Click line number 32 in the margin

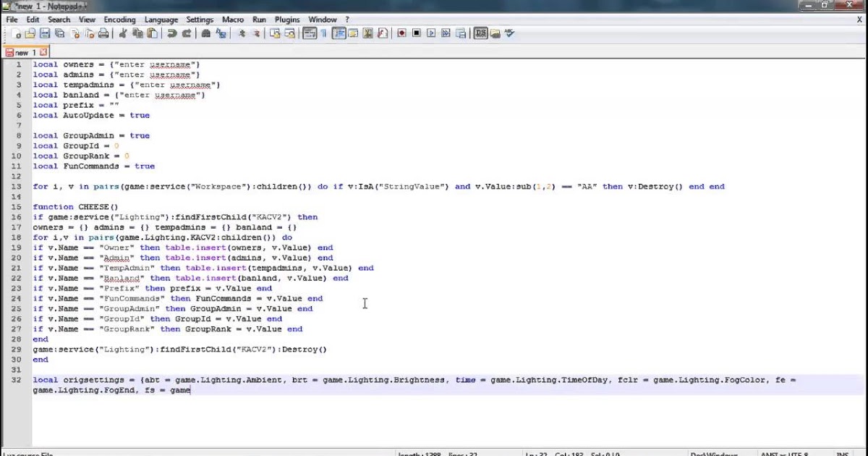pos(17,380)
